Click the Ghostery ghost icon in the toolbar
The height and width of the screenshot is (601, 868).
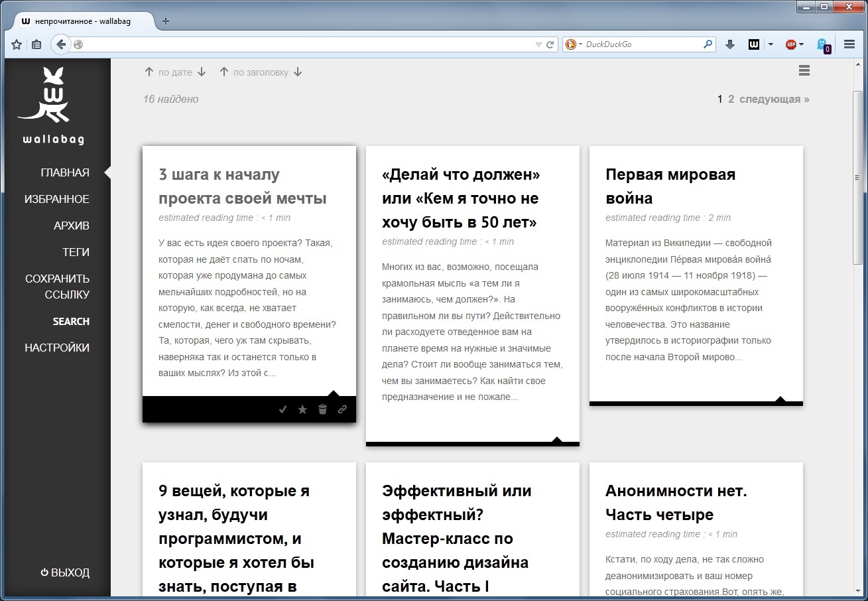822,44
